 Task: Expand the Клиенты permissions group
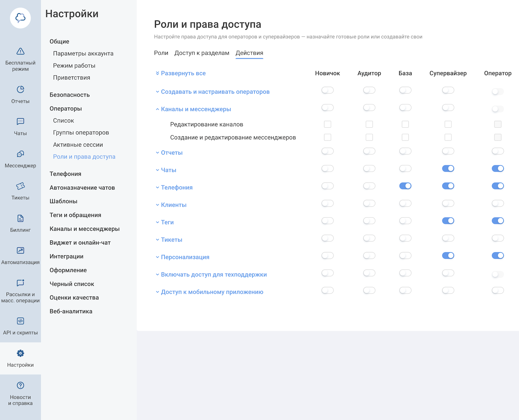point(173,205)
